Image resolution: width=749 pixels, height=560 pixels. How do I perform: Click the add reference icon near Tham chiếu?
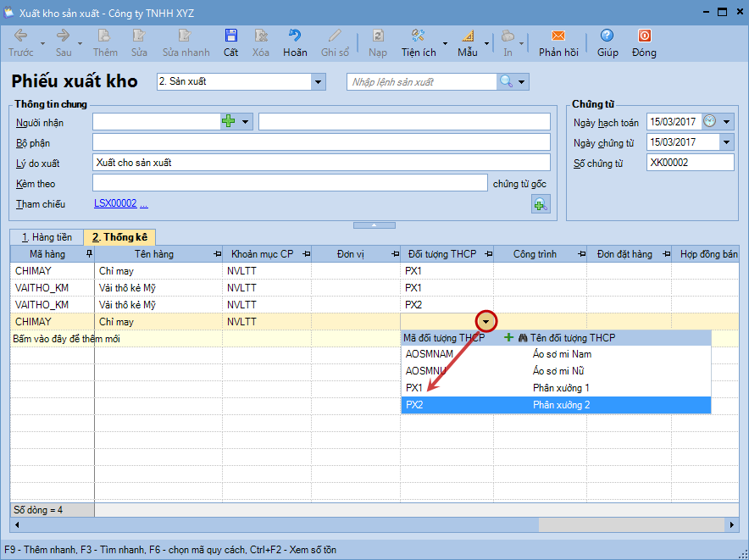point(540,203)
